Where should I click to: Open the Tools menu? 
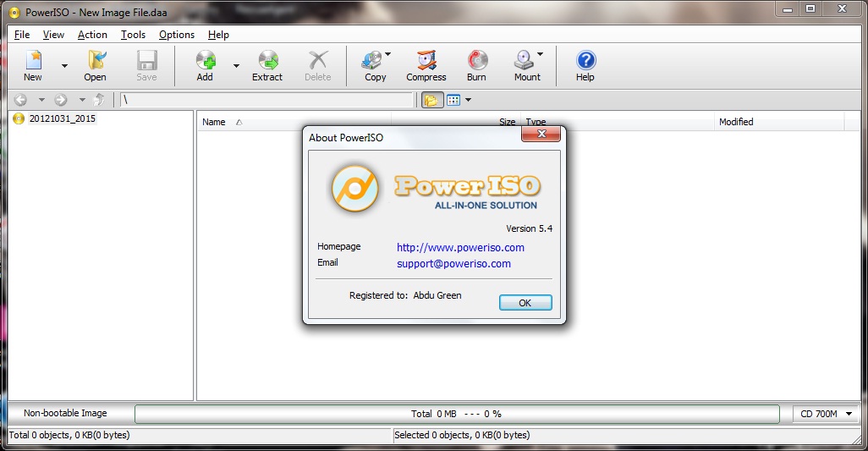tap(134, 35)
